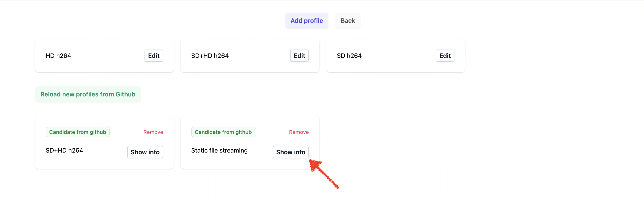Remove the Static file streaming candidate
Viewport: 644px width, 224px height.
[298, 132]
